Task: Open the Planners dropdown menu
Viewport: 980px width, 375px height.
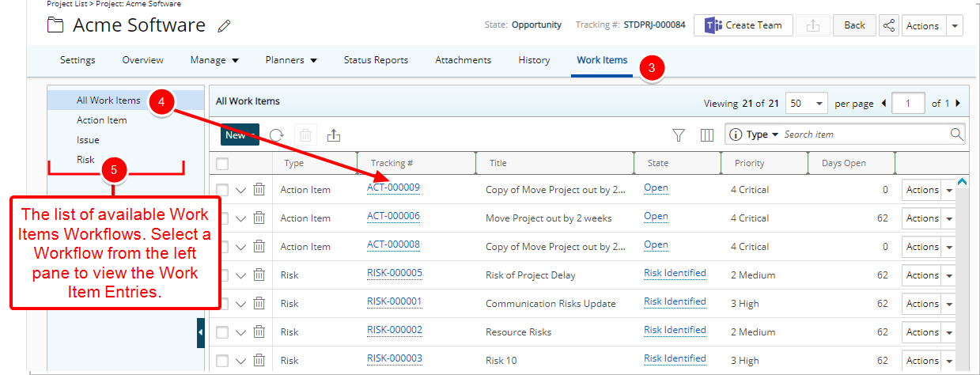Action: [x=291, y=60]
